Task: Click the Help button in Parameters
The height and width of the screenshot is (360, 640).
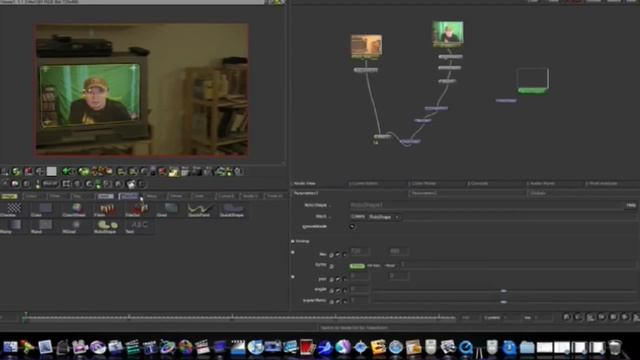Action: (x=631, y=205)
